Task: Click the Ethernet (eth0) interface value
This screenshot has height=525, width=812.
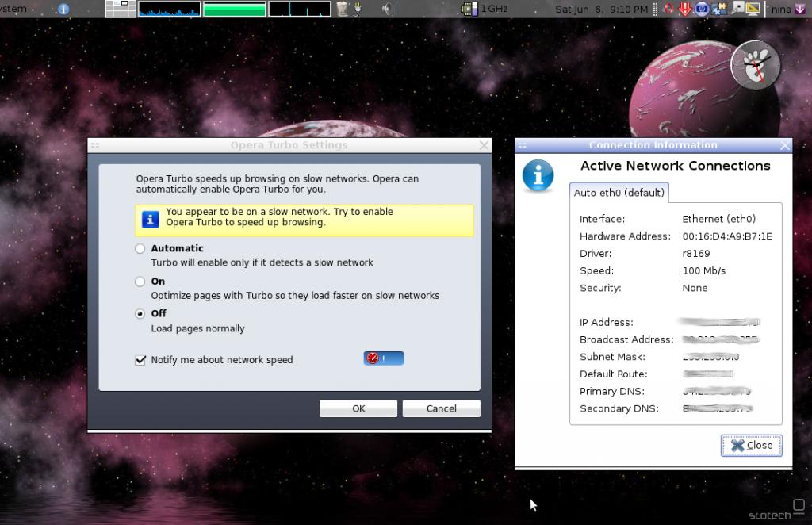Action: 718,219
